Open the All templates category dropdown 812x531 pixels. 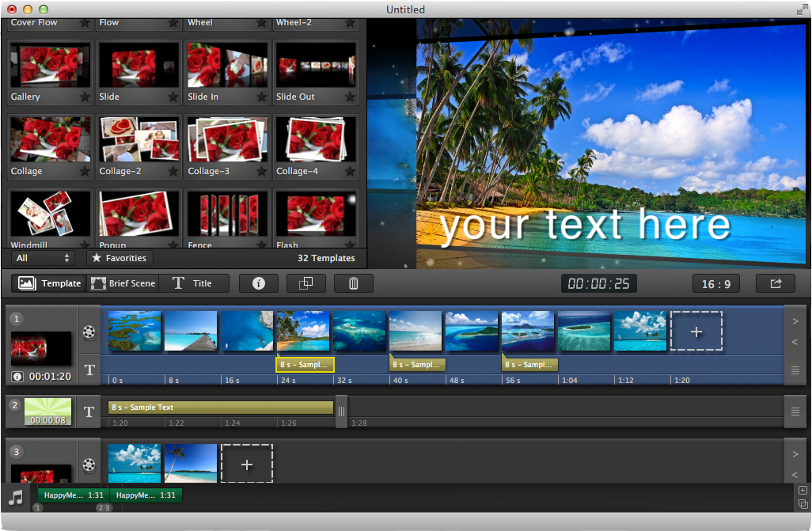[x=43, y=258]
